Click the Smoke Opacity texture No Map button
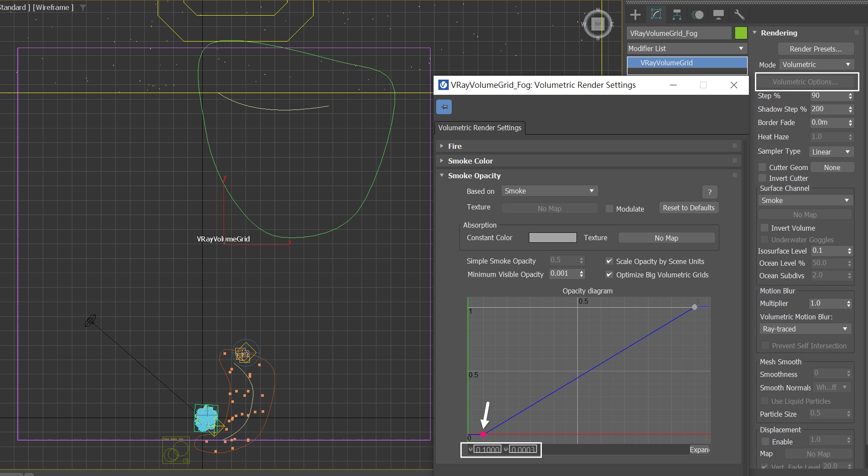This screenshot has width=868, height=476. point(549,209)
